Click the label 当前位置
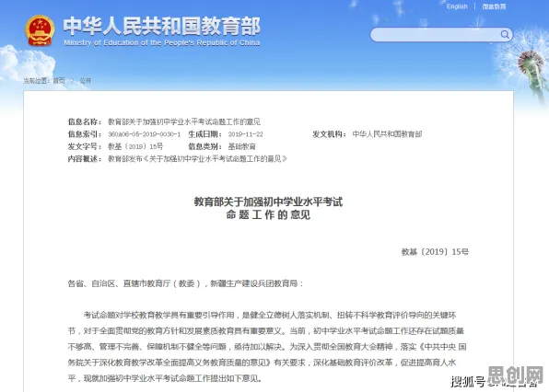 tap(37, 81)
